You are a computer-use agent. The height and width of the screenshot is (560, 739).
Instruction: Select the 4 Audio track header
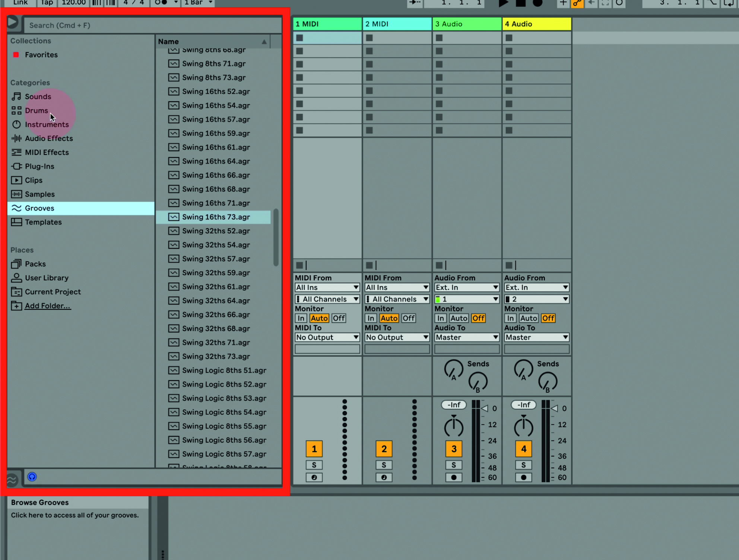[537, 24]
